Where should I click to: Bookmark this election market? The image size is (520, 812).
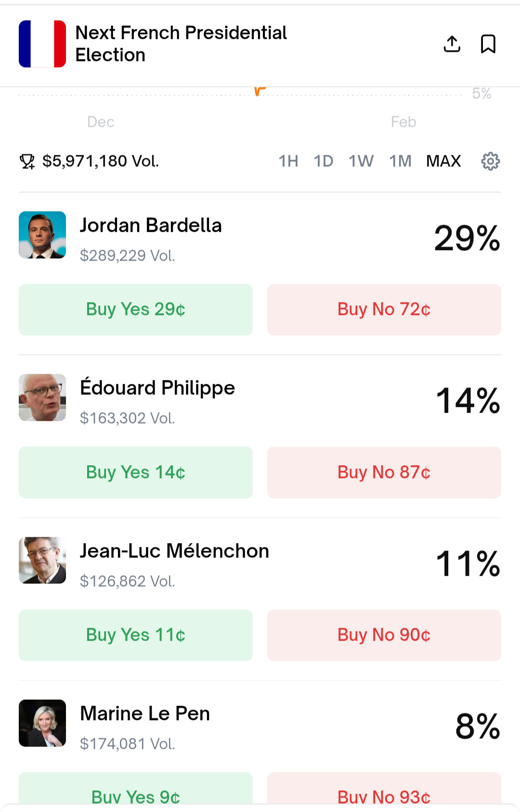tap(488, 44)
